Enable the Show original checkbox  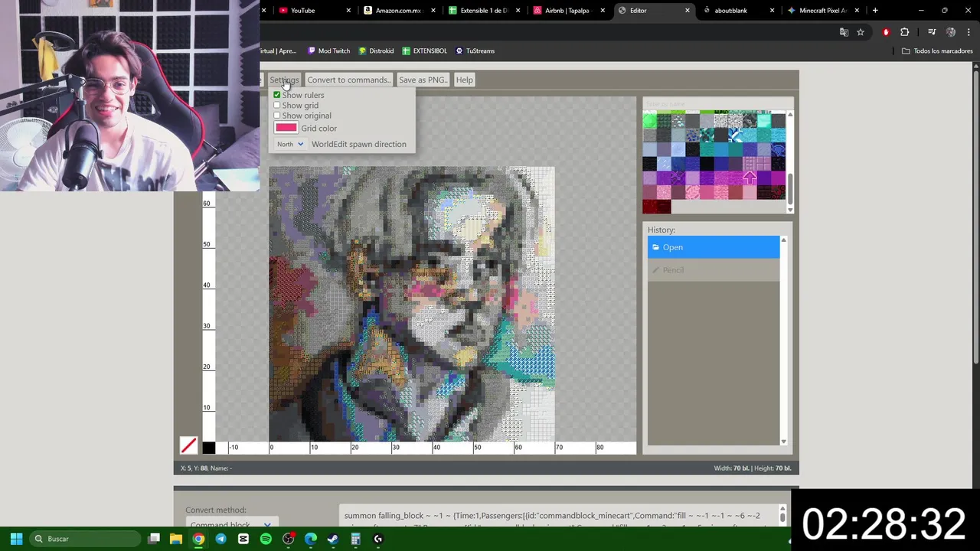(277, 116)
